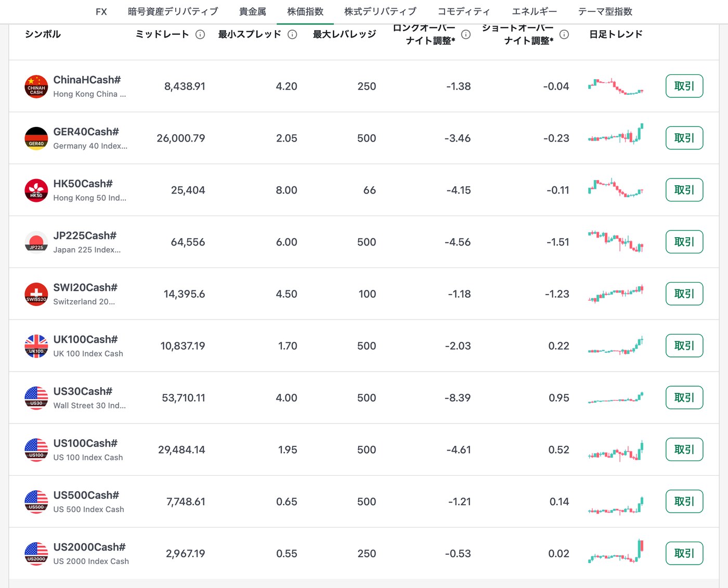View UK100Cash daily trend chart
The height and width of the screenshot is (588, 728).
click(x=616, y=346)
